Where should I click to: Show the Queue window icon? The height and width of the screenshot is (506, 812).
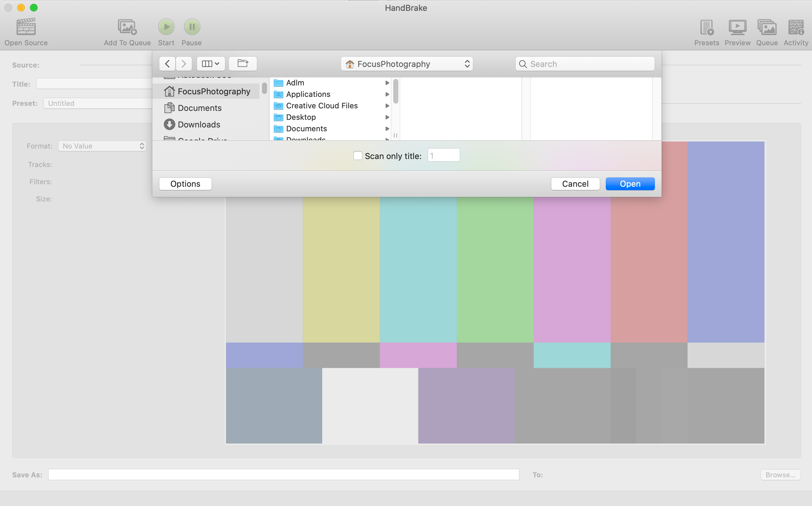[x=766, y=27]
